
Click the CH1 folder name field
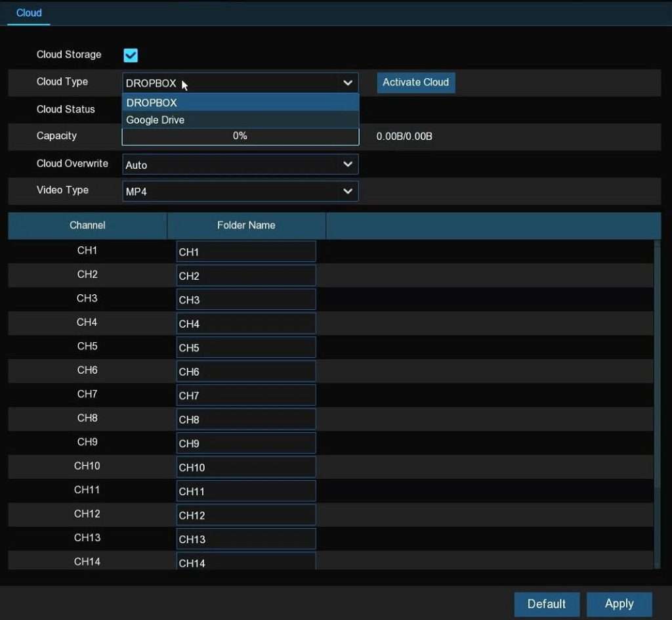245,252
